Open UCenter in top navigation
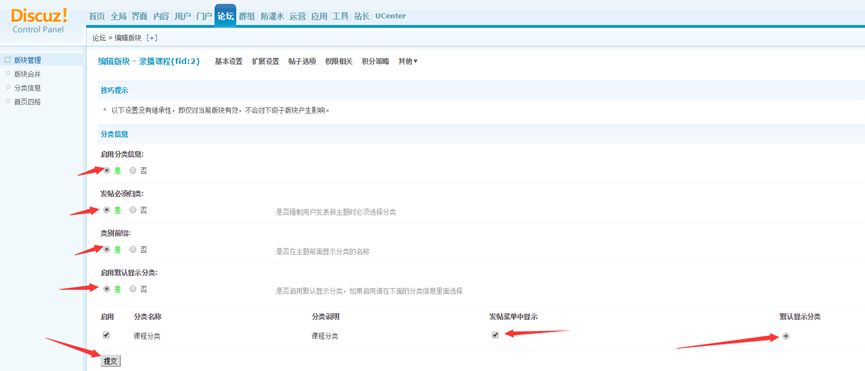The width and height of the screenshot is (865, 371). 390,17
